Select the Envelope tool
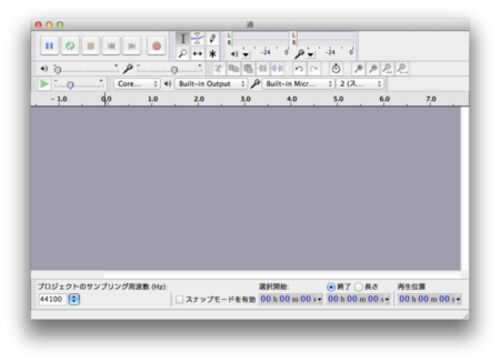This screenshot has width=500, height=362. (198, 38)
